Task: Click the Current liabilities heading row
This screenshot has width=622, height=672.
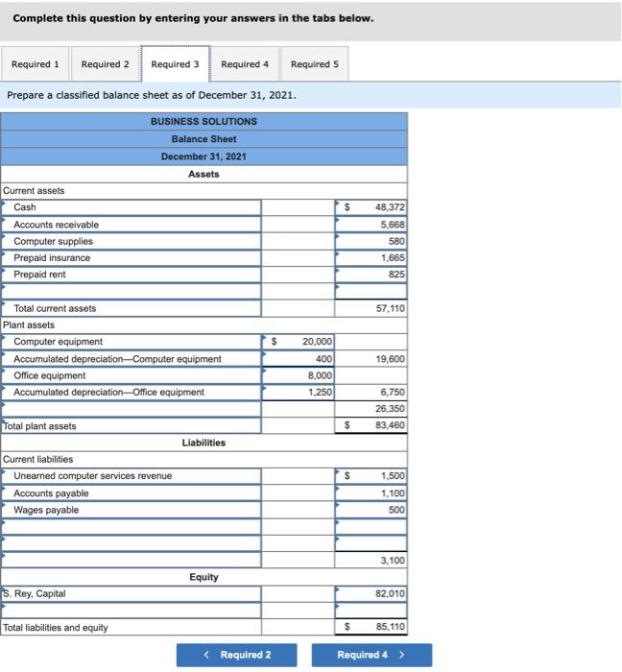Action: pyautogui.click(x=203, y=460)
